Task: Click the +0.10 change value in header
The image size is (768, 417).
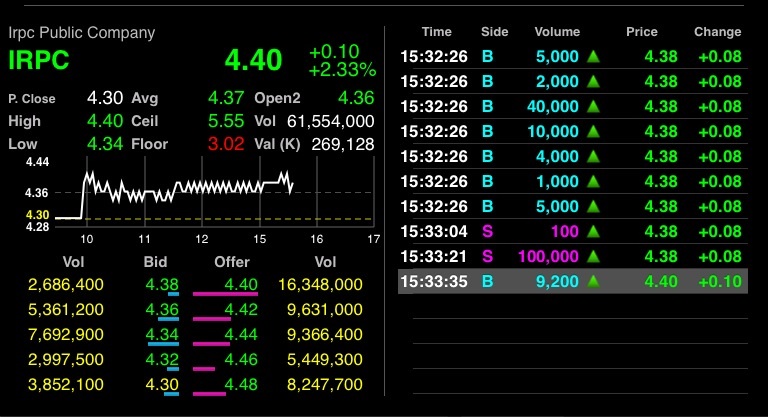Action: click(335, 51)
